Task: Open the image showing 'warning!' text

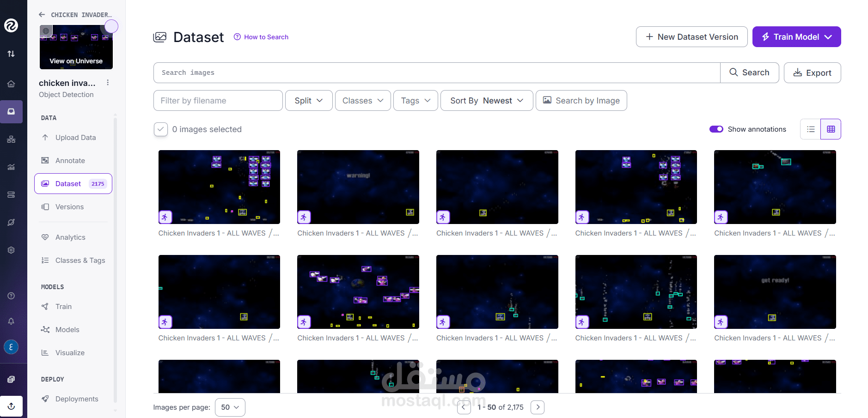Action: click(x=358, y=187)
